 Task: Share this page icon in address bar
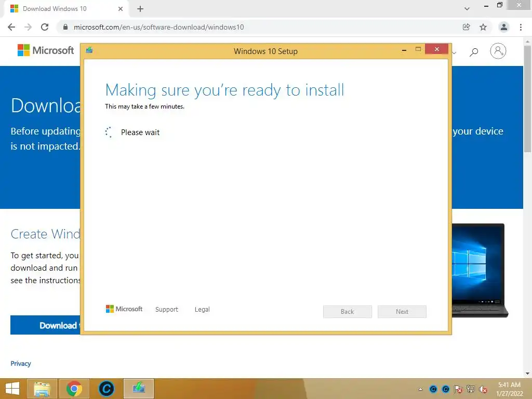tap(466, 27)
